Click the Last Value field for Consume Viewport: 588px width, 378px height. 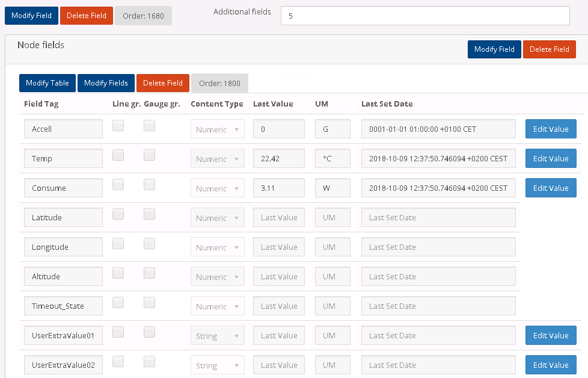tap(279, 188)
